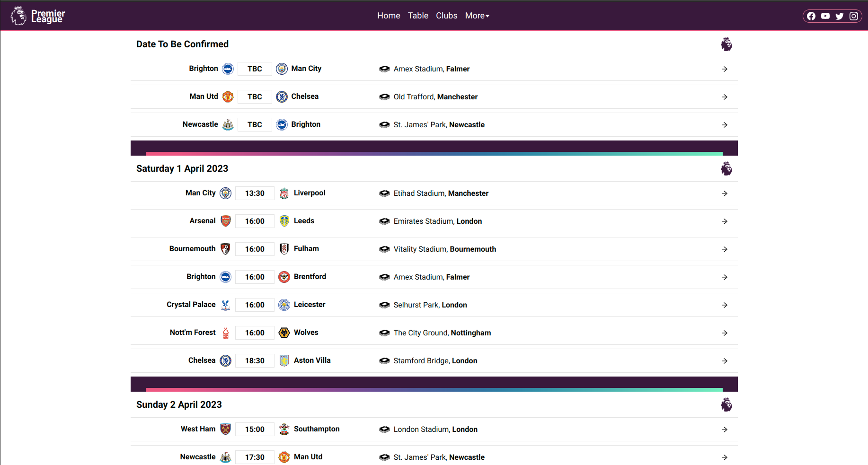868x465 pixels.
Task: Click the 18:30 kickoff time box
Action: (255, 360)
